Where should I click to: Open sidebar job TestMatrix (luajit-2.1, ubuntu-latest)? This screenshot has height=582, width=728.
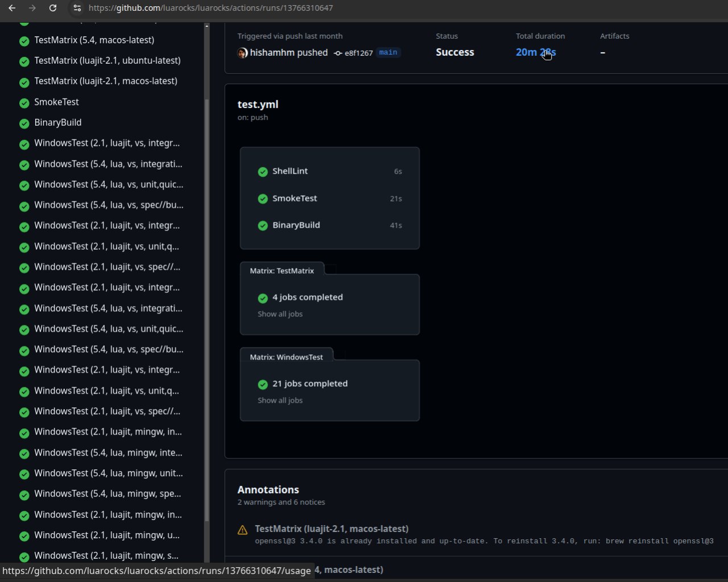pyautogui.click(x=107, y=60)
